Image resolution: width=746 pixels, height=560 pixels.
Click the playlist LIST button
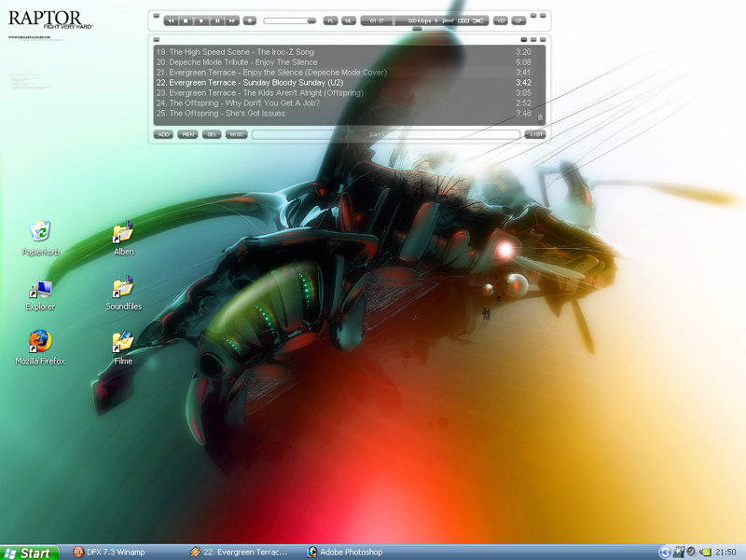coord(535,134)
